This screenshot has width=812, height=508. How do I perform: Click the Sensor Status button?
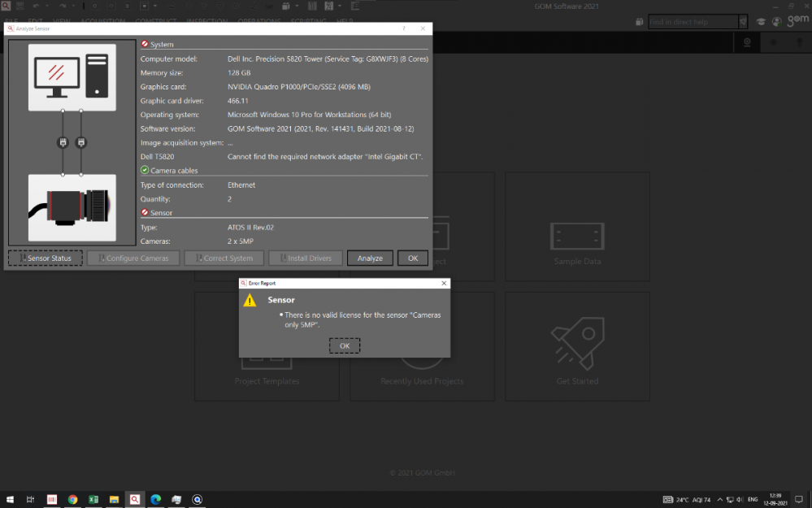(x=46, y=258)
